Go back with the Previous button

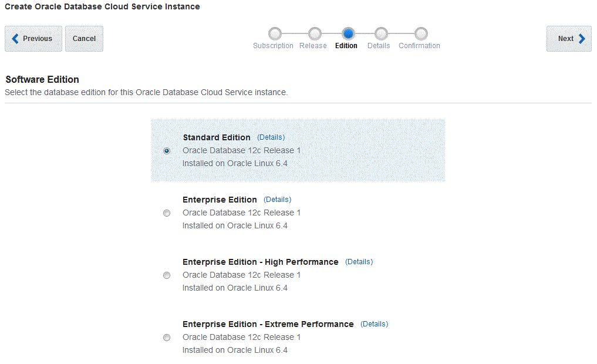[33, 39]
